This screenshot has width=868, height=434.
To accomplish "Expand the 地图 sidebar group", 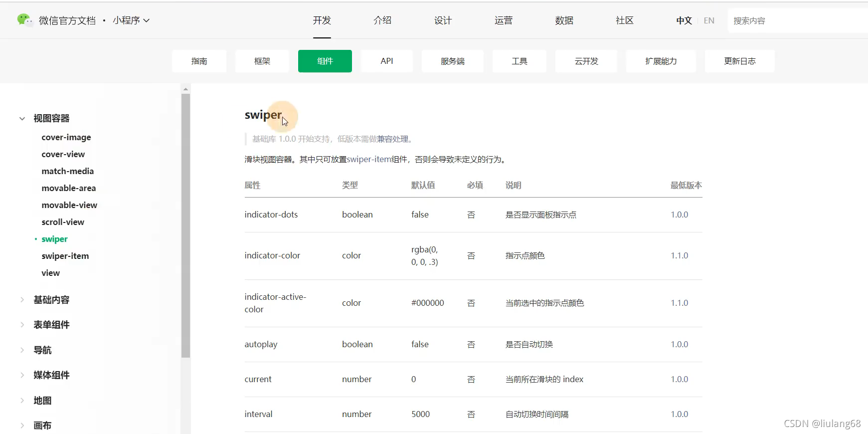I will click(x=35, y=401).
